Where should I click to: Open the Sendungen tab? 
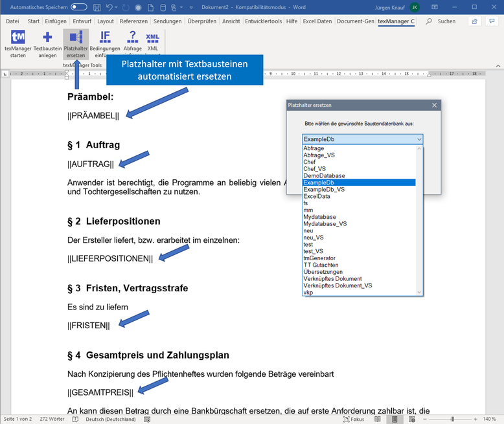tap(168, 21)
